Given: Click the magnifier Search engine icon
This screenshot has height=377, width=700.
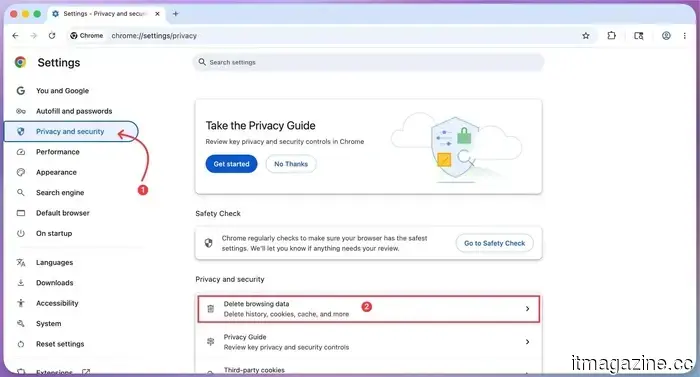Looking at the screenshot, I should tap(21, 193).
